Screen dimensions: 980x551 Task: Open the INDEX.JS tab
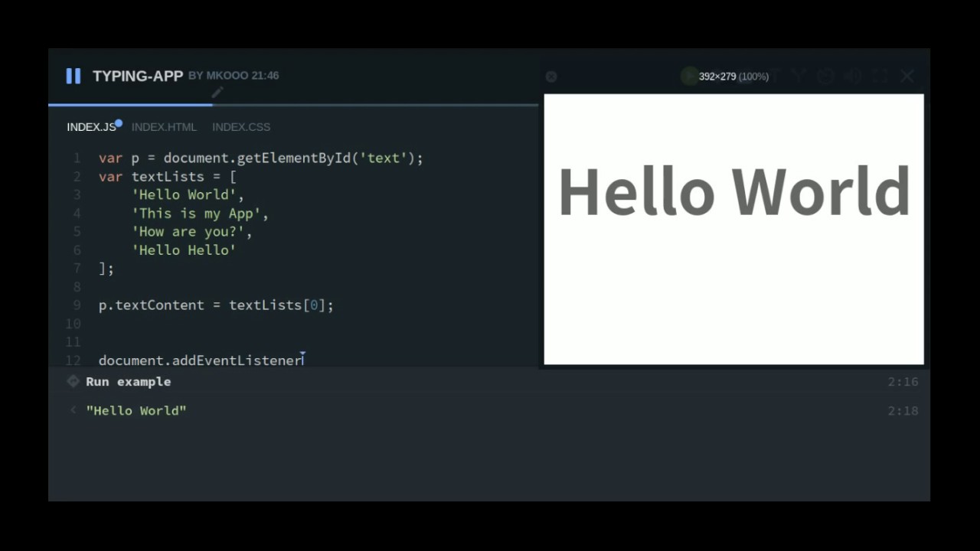click(91, 127)
